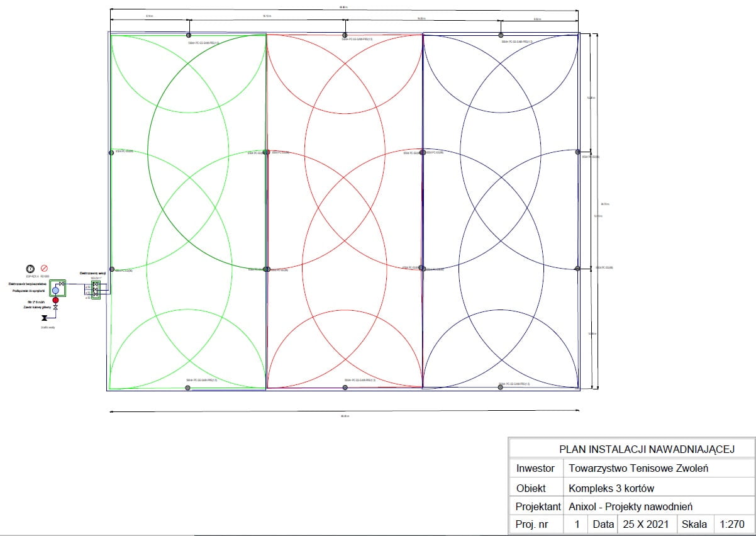Click bottom sprinkler head of the green court
Image resolution: width=756 pixels, height=536 pixels.
[188, 388]
